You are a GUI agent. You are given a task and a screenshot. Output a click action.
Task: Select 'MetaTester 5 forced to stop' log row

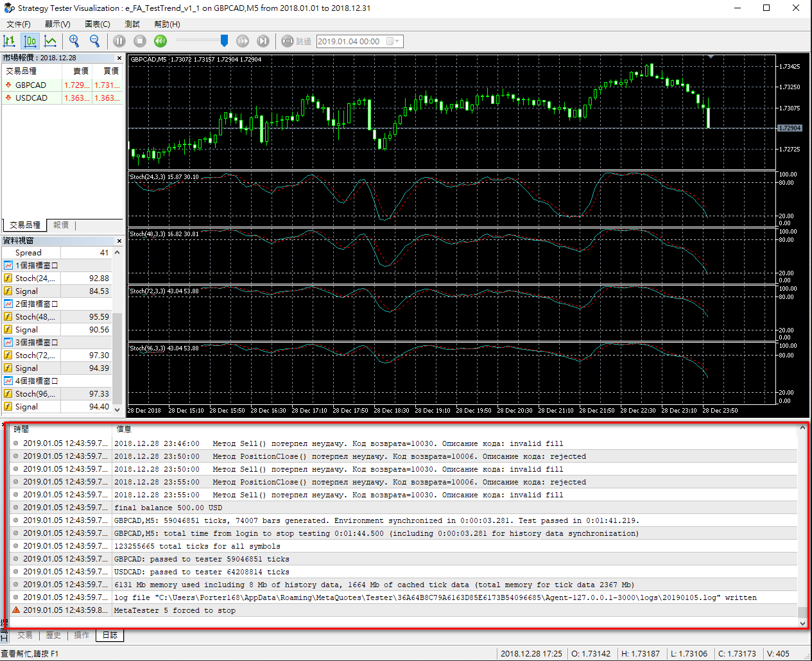[x=404, y=610]
